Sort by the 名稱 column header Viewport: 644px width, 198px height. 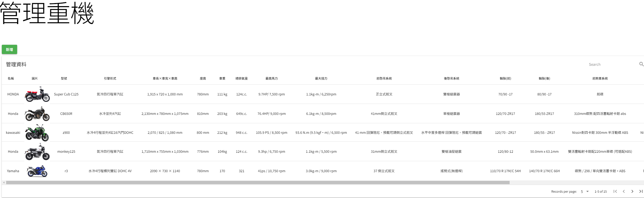11,79
